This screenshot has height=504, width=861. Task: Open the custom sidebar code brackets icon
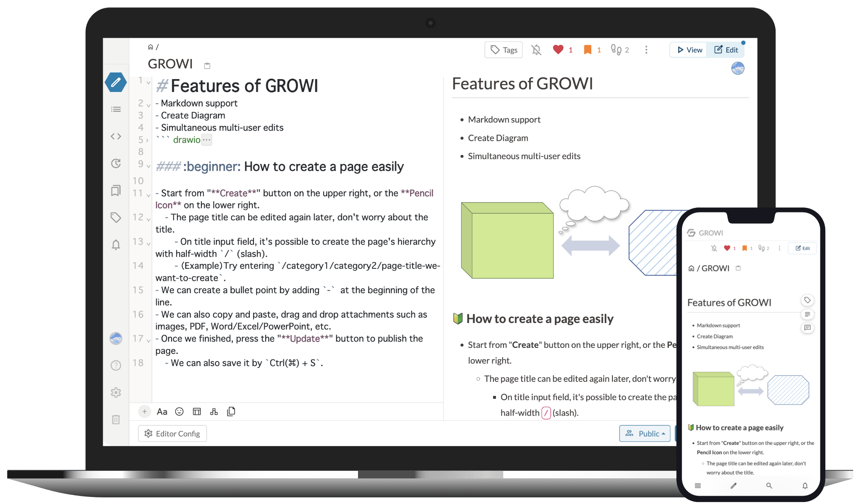(116, 136)
